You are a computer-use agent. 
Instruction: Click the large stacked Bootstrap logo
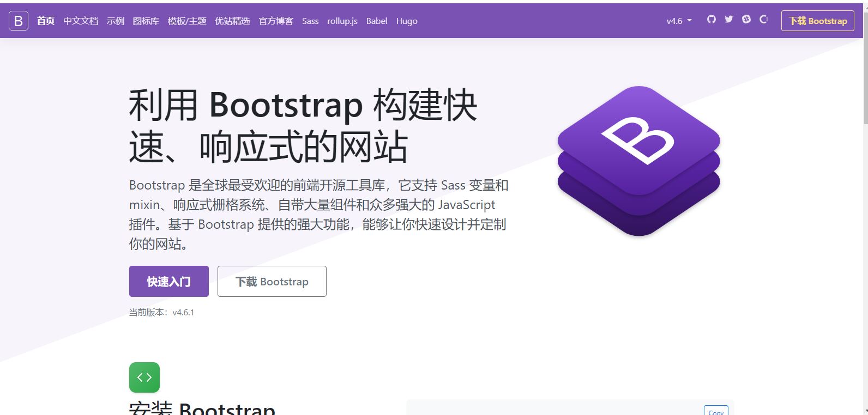pos(638,161)
